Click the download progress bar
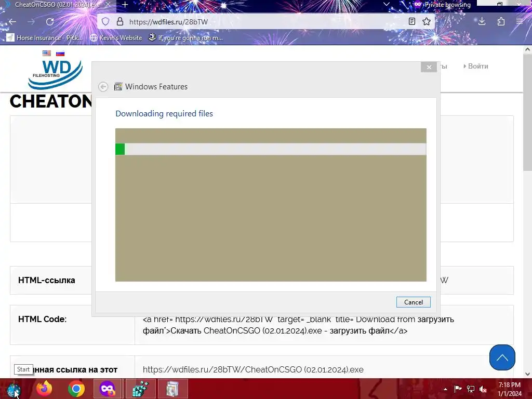Screen dimensions: 532x399 (x=271, y=149)
